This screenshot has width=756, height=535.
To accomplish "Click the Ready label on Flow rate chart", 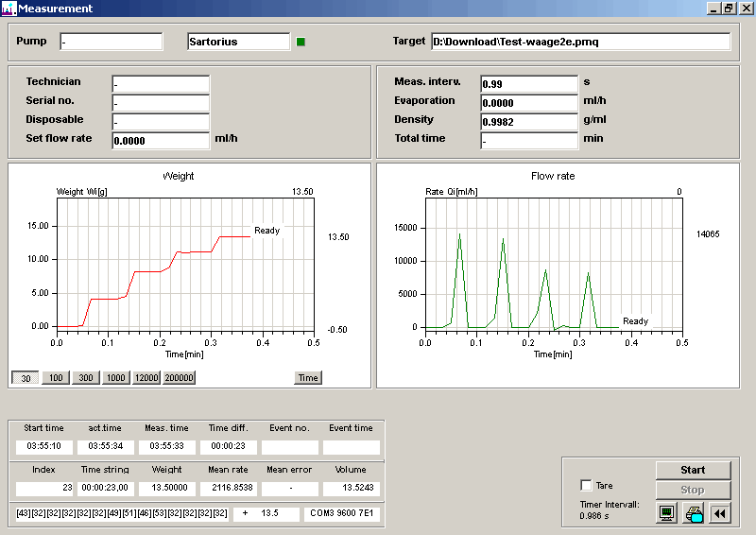I will (x=635, y=321).
